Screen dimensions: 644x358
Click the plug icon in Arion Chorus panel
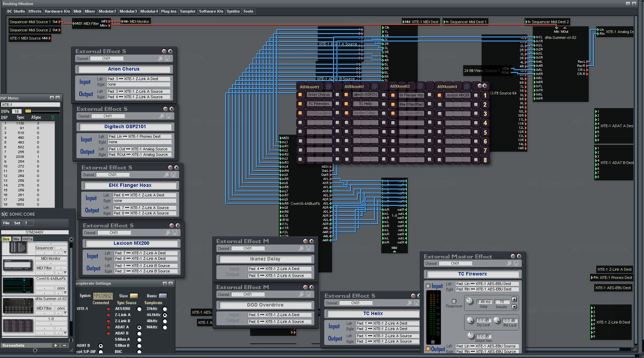pos(160,58)
